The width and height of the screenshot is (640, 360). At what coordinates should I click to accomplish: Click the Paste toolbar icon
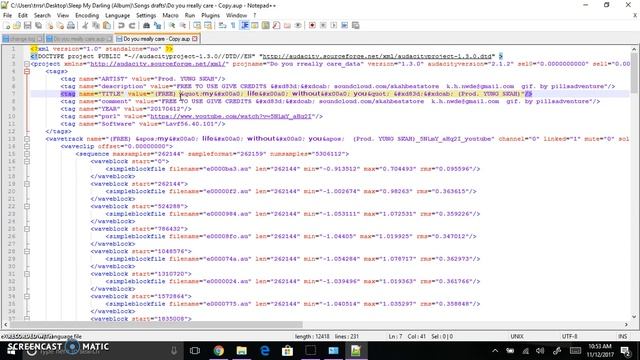tap(107, 26)
